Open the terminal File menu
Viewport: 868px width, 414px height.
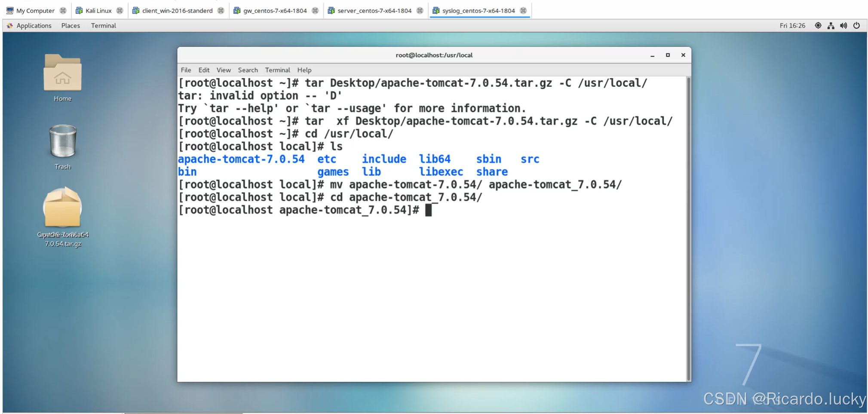[x=186, y=70]
